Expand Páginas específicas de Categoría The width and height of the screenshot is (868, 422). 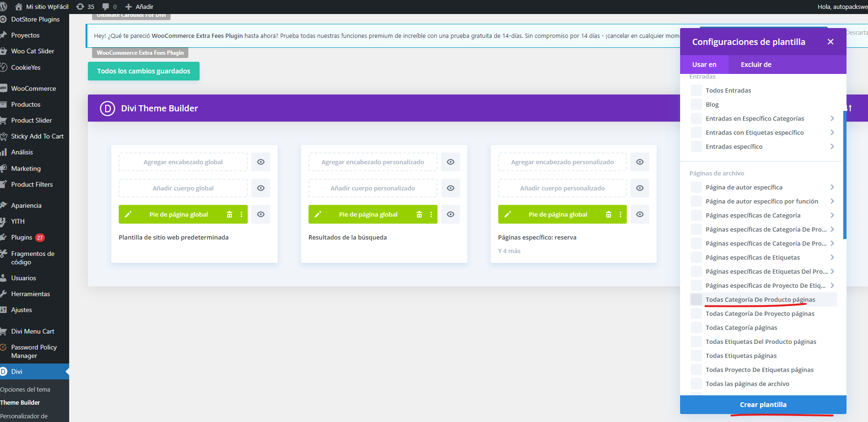point(832,215)
